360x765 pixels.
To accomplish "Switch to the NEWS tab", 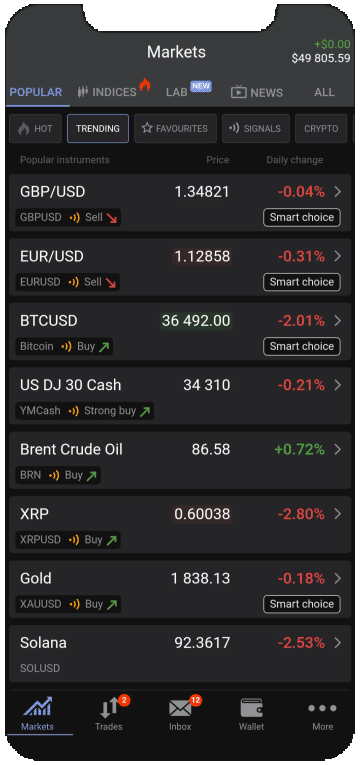I will (x=257, y=92).
